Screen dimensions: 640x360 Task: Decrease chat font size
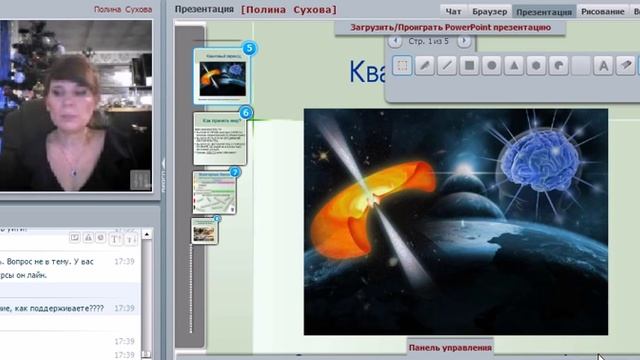[x=131, y=240]
